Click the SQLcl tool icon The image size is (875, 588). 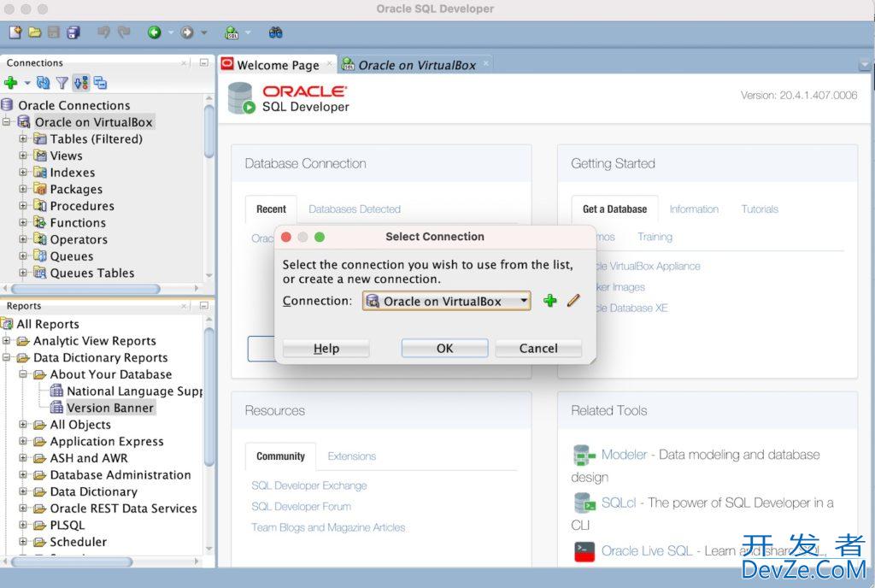pyautogui.click(x=584, y=503)
